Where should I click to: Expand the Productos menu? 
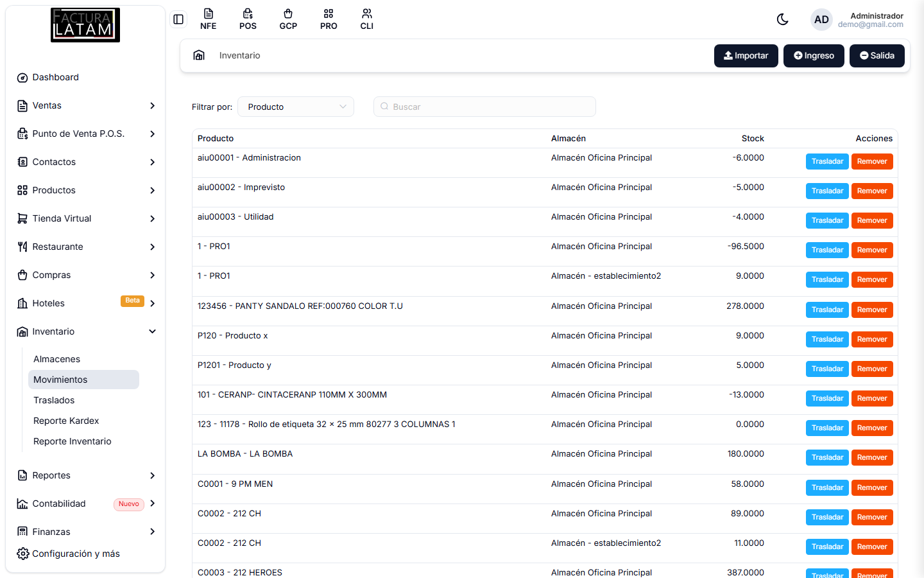tap(86, 190)
